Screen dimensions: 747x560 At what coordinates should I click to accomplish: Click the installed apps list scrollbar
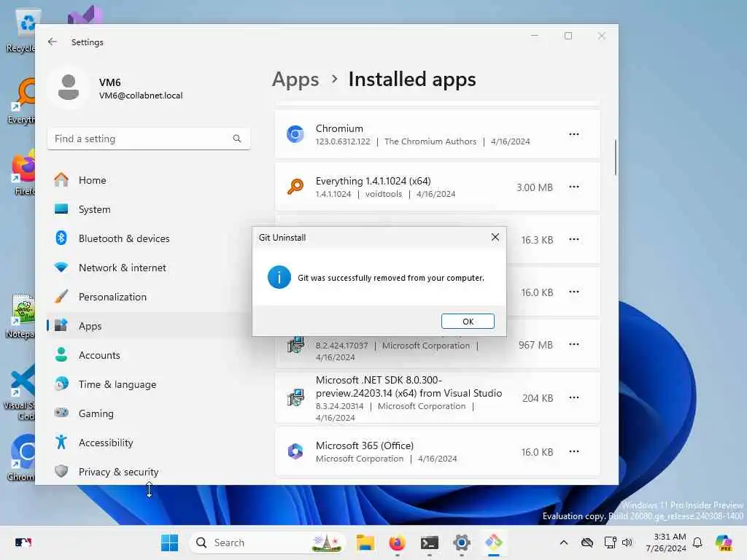(615, 157)
